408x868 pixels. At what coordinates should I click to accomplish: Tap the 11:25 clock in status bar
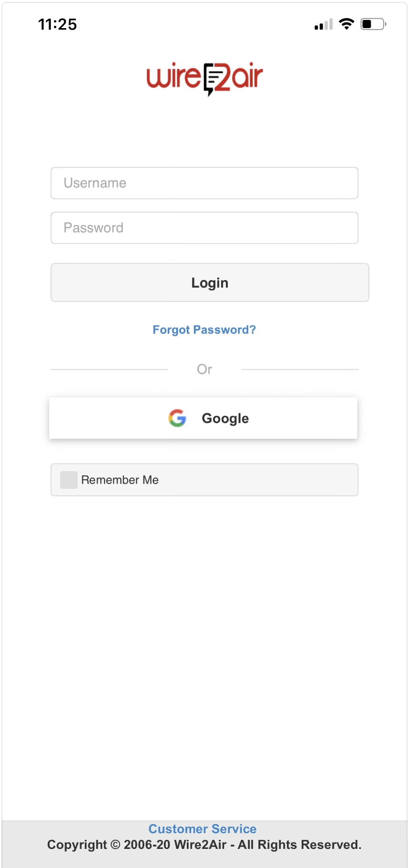coord(57,24)
